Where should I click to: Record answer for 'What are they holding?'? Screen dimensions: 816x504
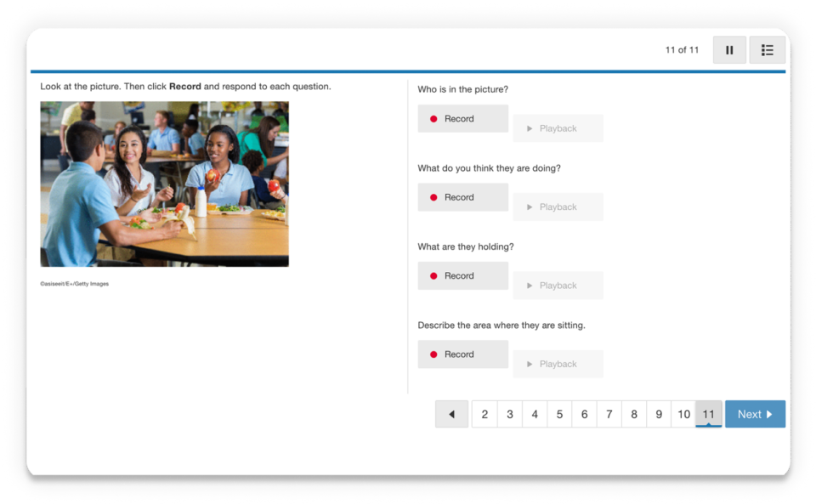point(462,275)
